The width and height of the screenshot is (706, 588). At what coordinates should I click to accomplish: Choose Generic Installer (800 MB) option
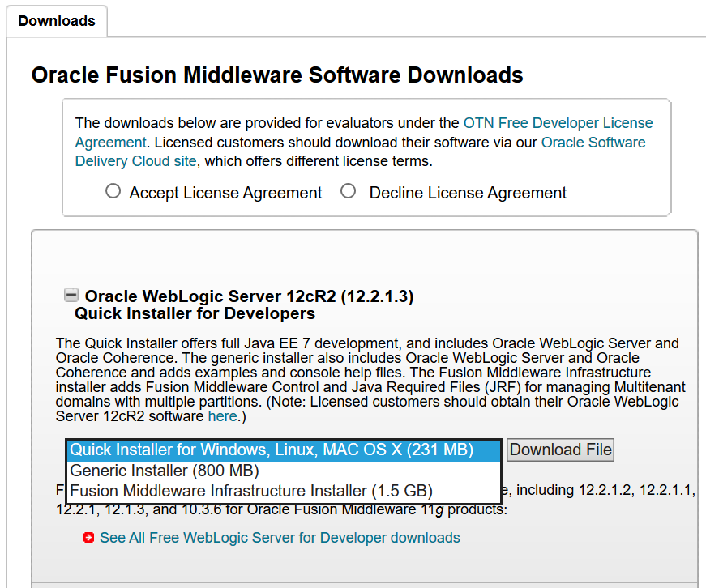pos(284,471)
